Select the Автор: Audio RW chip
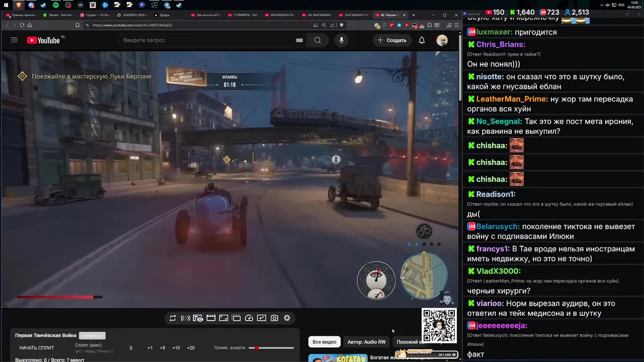This screenshot has width=644, height=362. point(366,342)
